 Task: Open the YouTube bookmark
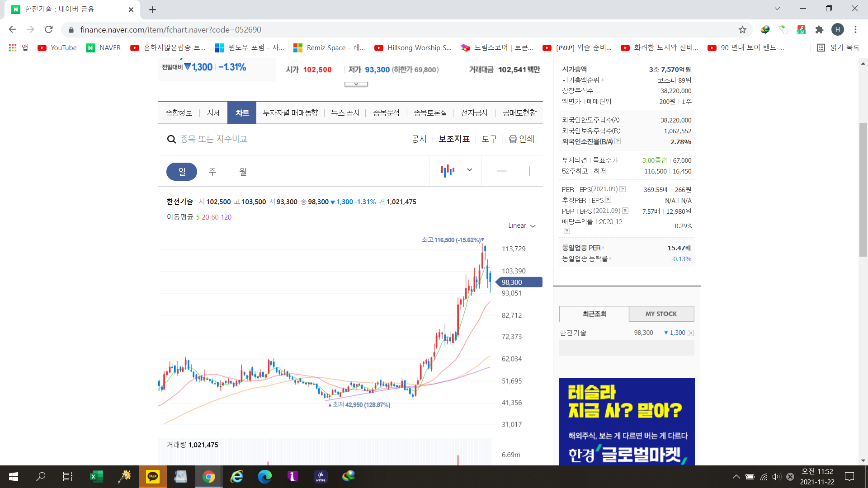[57, 47]
